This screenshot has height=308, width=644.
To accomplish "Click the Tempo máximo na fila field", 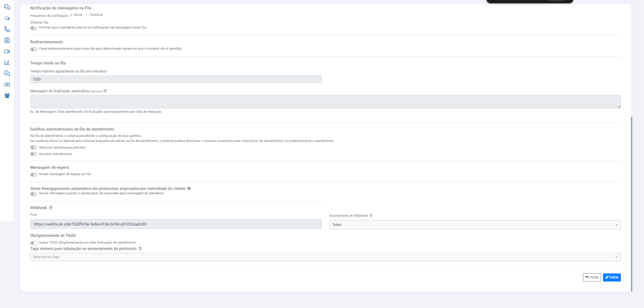I will click(176, 80).
